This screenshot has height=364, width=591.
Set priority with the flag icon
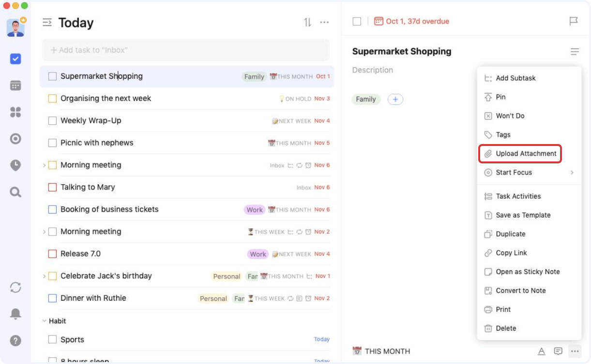pyautogui.click(x=574, y=21)
